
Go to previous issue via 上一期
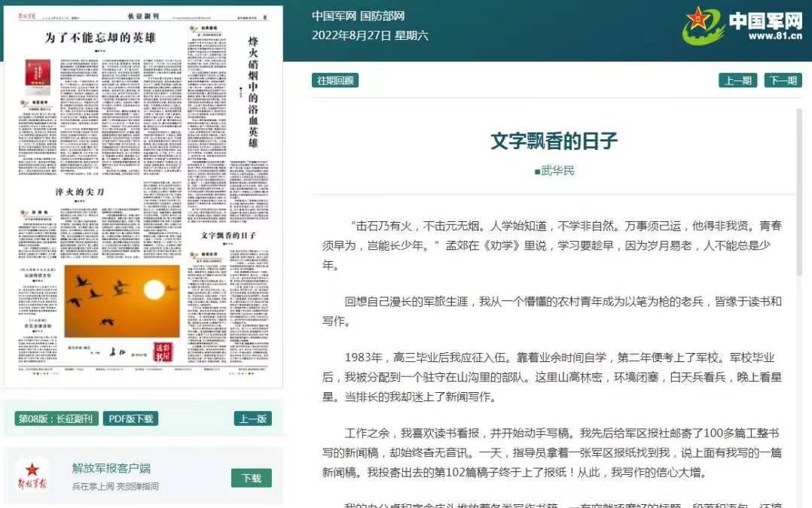click(738, 81)
